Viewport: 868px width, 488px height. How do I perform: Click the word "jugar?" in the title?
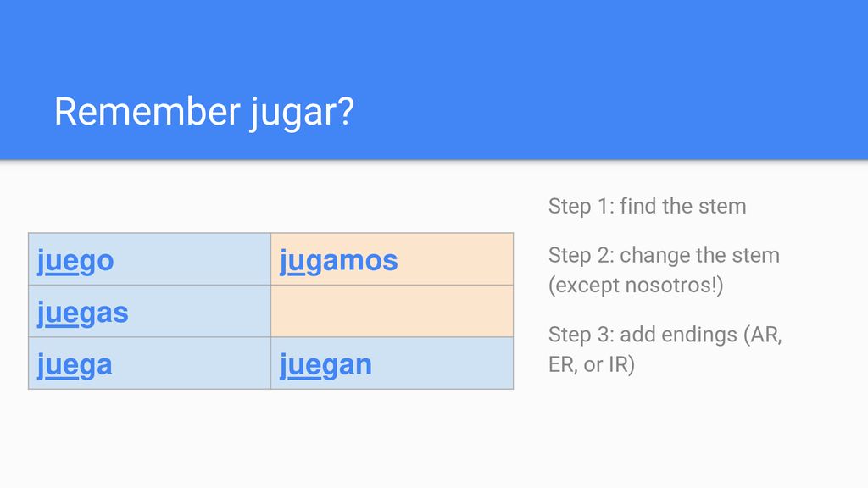point(303,114)
